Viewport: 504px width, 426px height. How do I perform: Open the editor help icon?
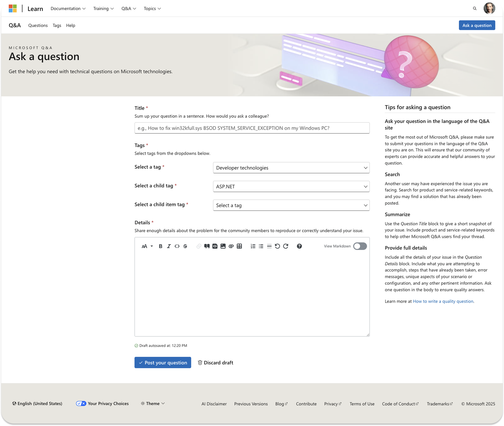tap(299, 246)
